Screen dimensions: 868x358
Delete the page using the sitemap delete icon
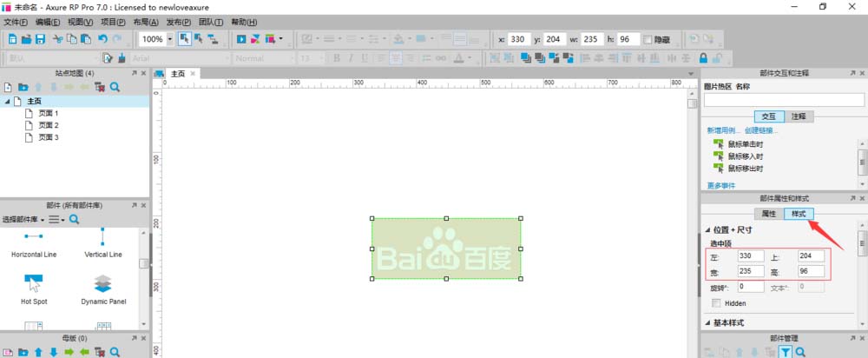pyautogui.click(x=100, y=87)
